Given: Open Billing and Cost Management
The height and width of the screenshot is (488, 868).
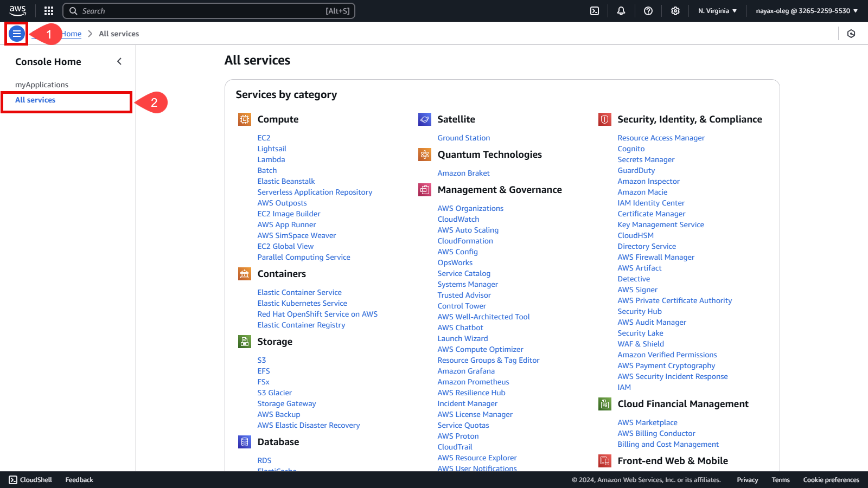Looking at the screenshot, I should [x=668, y=444].
